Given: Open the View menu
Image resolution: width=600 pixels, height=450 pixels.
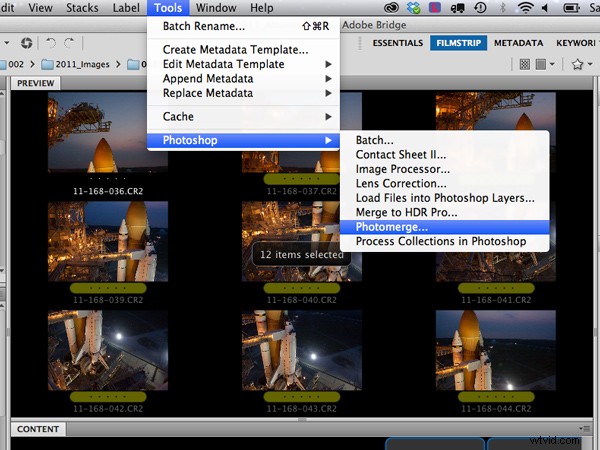Looking at the screenshot, I should coord(40,8).
